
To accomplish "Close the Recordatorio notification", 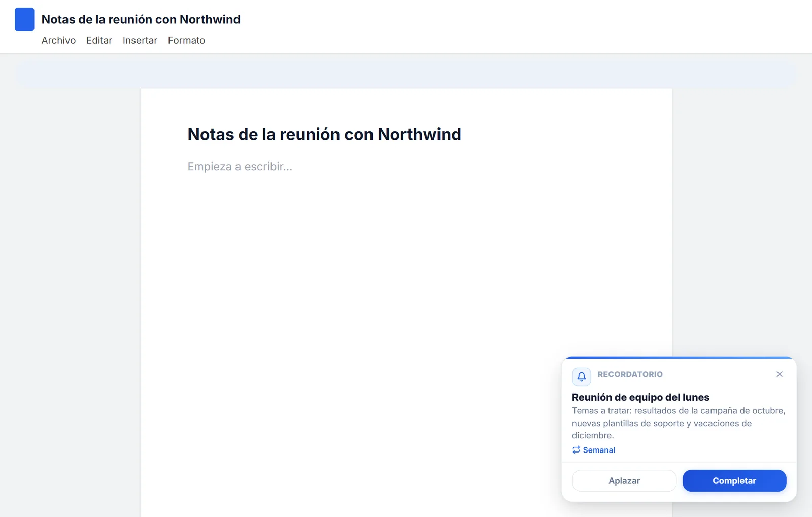I will click(x=780, y=374).
